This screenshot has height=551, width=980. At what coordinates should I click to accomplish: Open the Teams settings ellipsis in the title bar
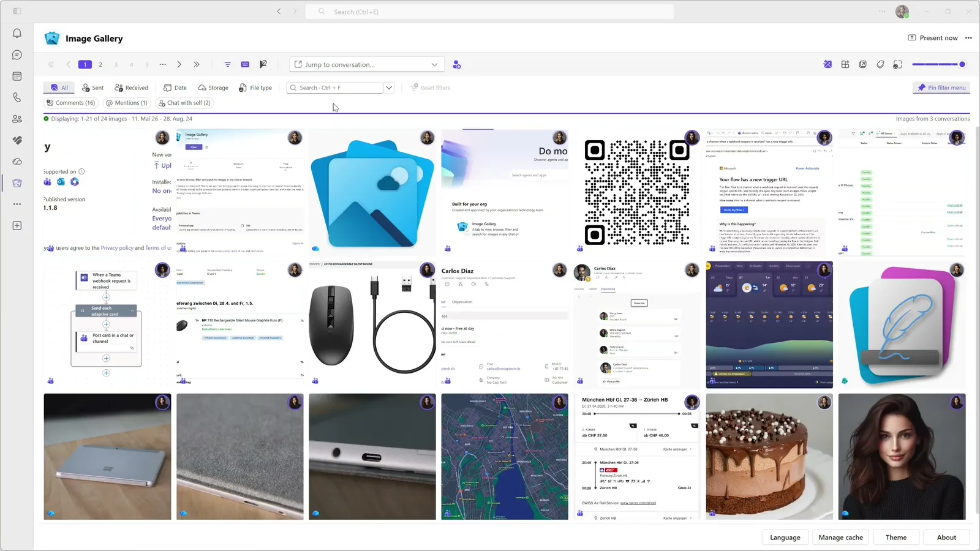point(882,11)
